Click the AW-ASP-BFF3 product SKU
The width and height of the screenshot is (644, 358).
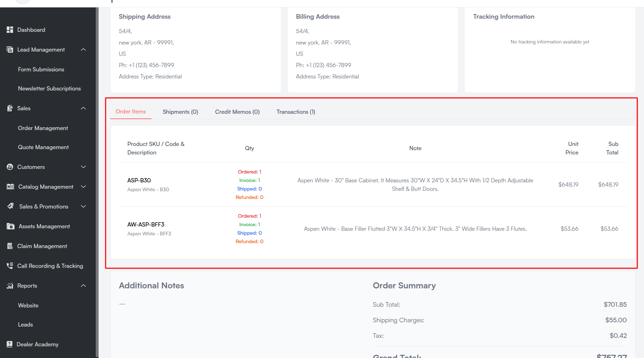tap(146, 224)
